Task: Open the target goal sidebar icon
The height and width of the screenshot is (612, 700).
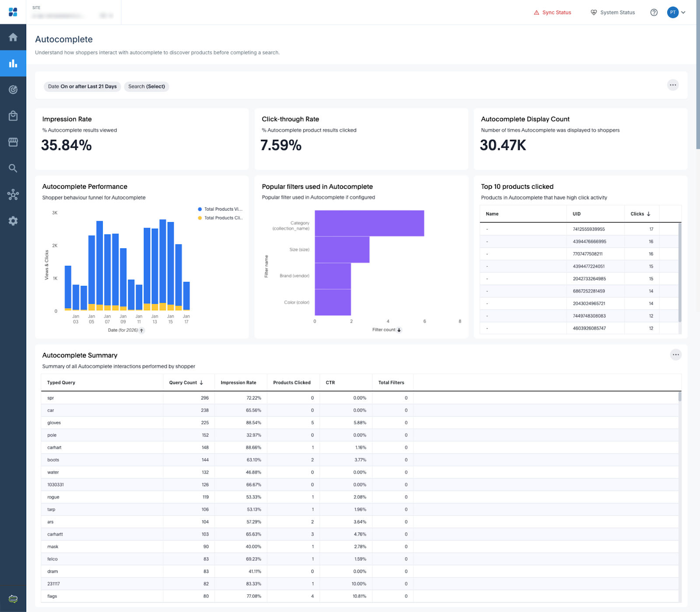Action: coord(13,90)
